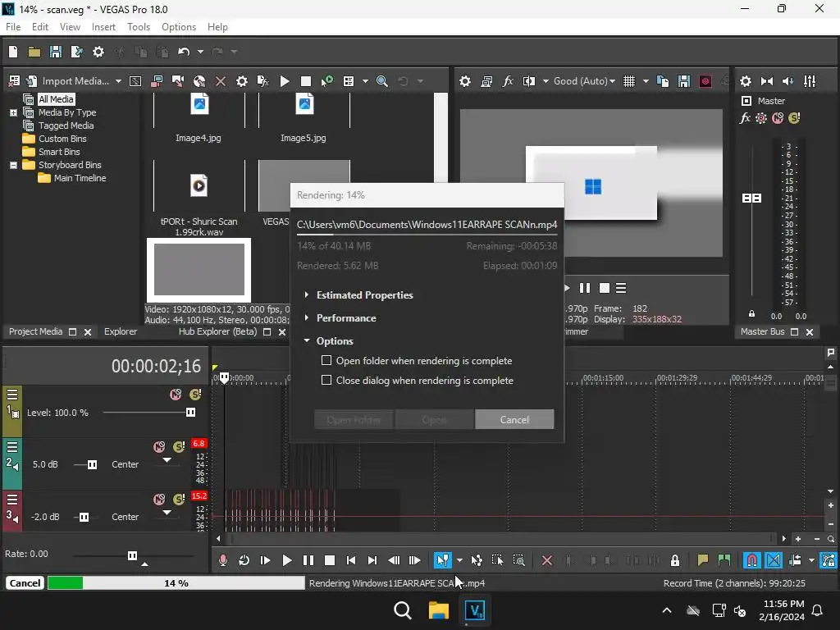Viewport: 840px width, 630px height.
Task: Toggle loop playback in the transport bar
Action: click(x=244, y=560)
